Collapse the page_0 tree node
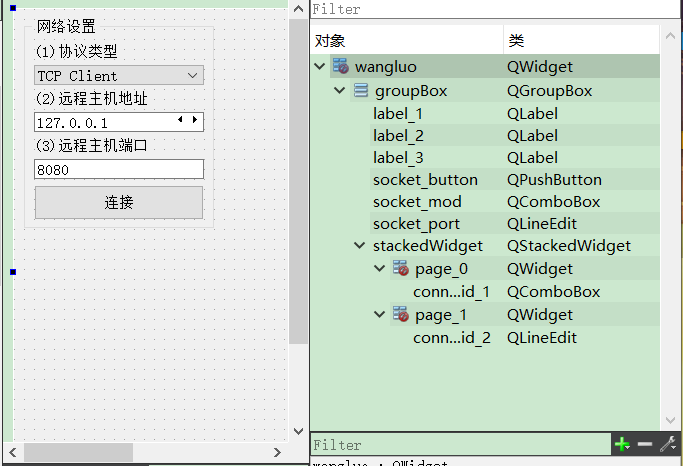The image size is (683, 466). click(379, 269)
